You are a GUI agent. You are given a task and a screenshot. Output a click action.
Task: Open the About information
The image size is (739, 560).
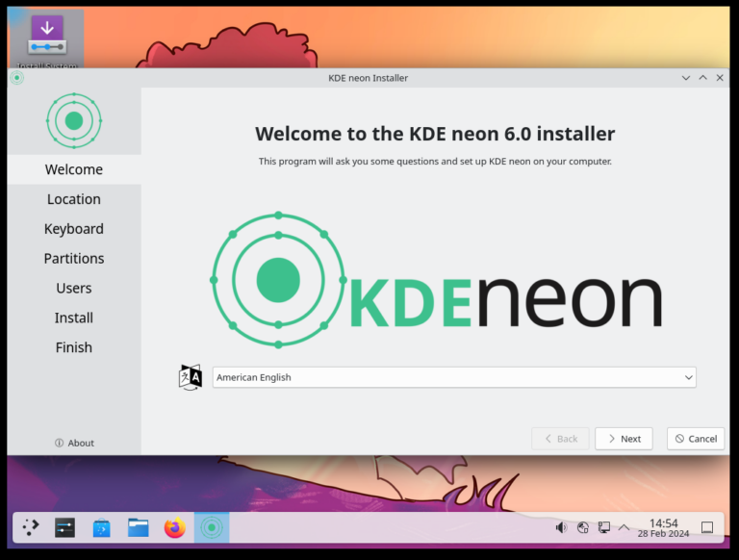coord(74,443)
